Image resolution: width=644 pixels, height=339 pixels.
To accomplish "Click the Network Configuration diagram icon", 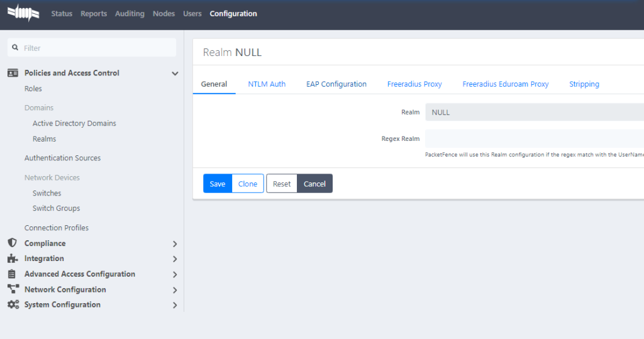I will point(13,289).
